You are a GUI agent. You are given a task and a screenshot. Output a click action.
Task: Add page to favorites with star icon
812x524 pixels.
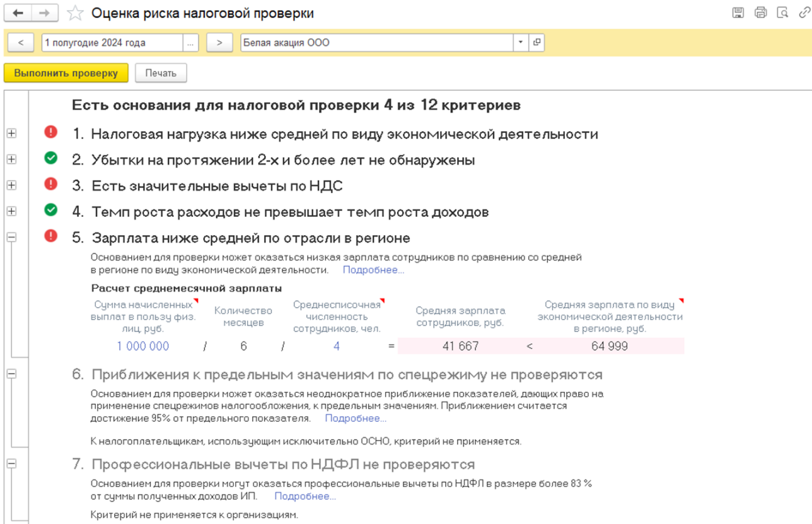click(75, 13)
